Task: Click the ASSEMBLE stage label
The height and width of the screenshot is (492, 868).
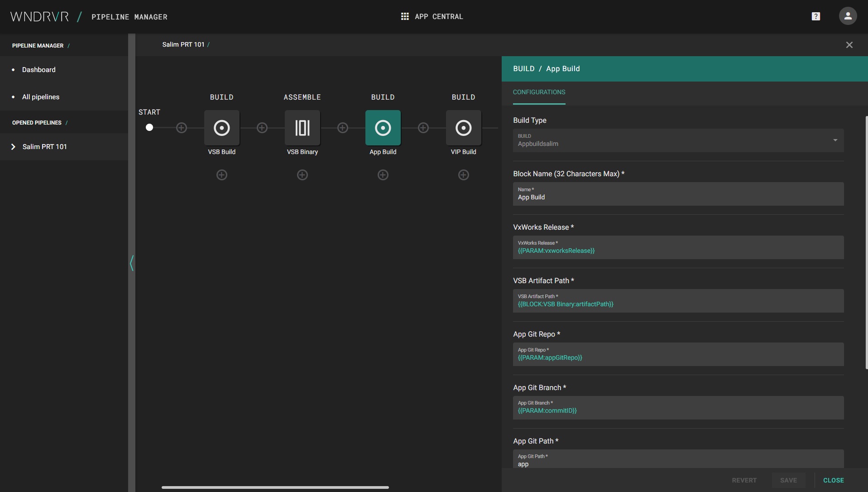Action: pos(302,97)
